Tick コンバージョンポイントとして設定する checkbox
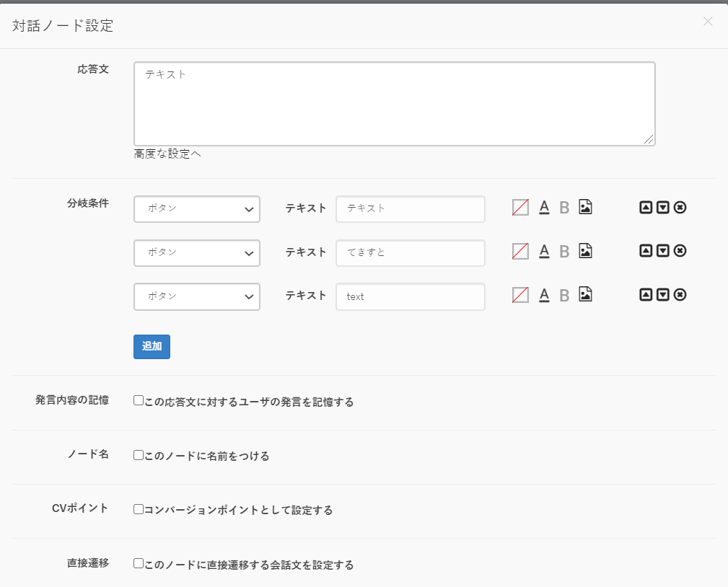The height and width of the screenshot is (587, 728). coord(139,509)
